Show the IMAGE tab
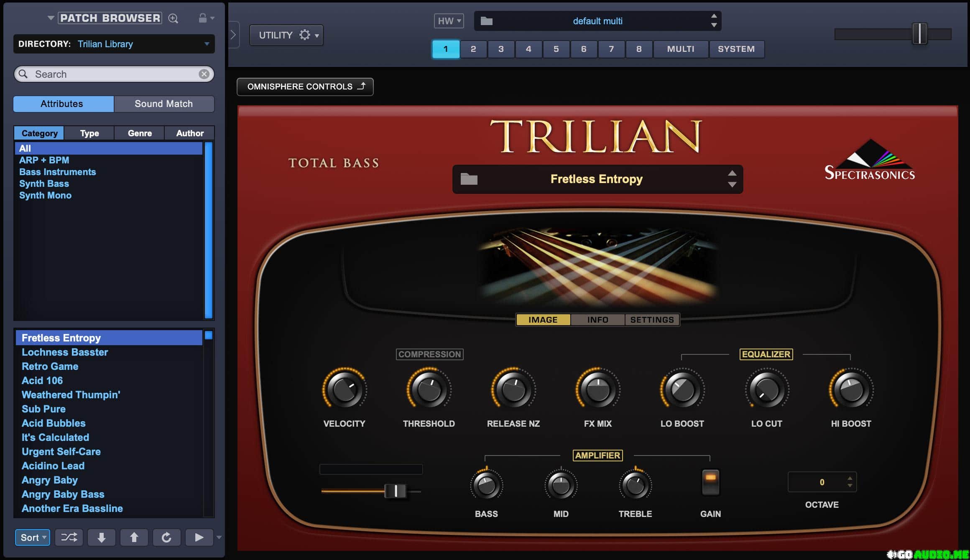Screen dimensions: 970x560 click(x=543, y=320)
